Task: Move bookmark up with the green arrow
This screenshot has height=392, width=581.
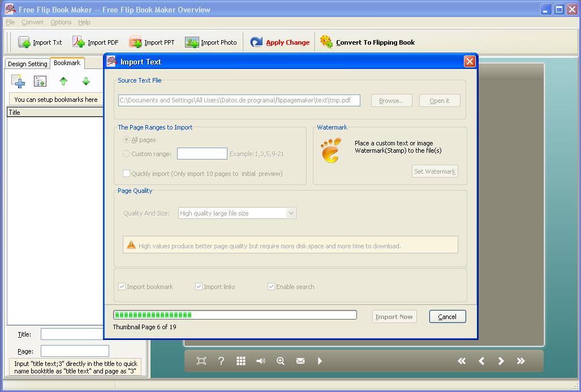Action: (x=63, y=81)
